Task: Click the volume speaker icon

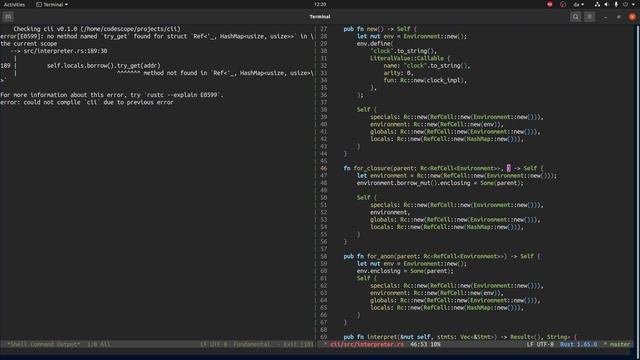Action: (x=607, y=4)
